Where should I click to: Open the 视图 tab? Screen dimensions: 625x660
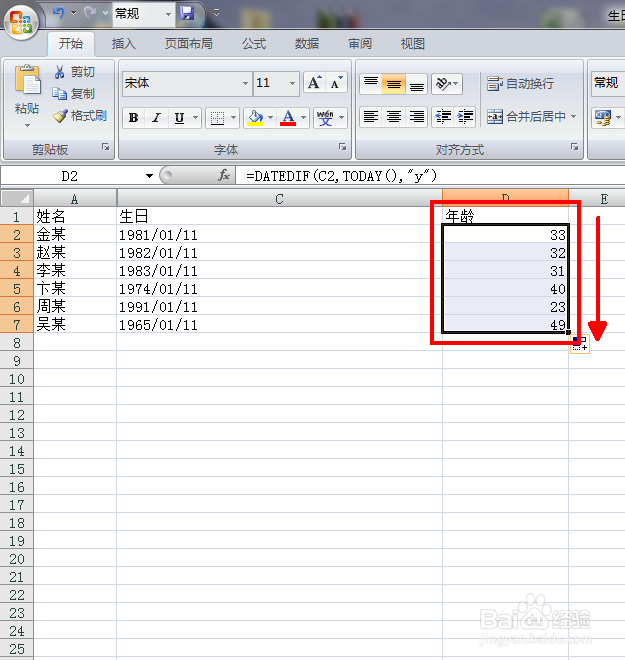pyautogui.click(x=412, y=43)
